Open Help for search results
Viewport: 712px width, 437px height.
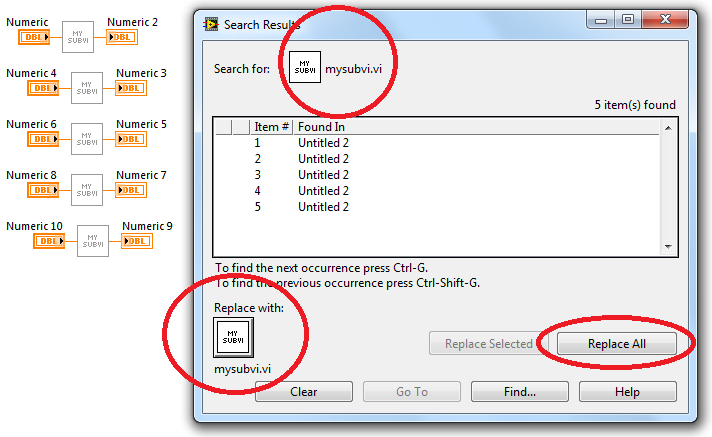[628, 392]
